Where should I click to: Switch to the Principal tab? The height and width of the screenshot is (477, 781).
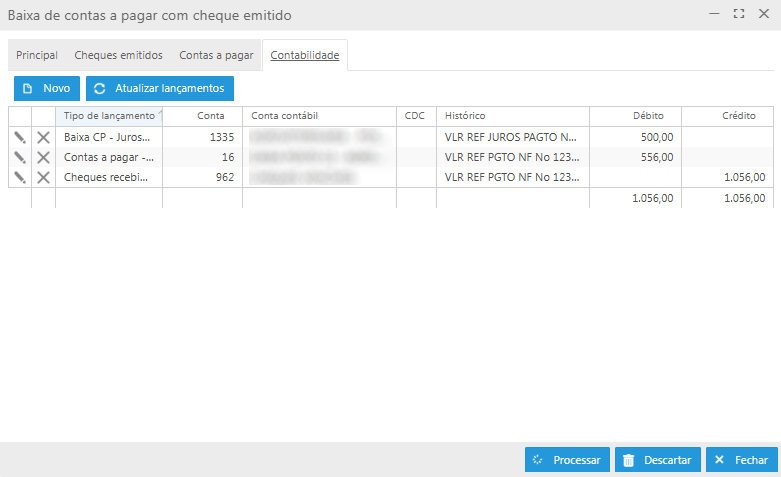(37, 55)
